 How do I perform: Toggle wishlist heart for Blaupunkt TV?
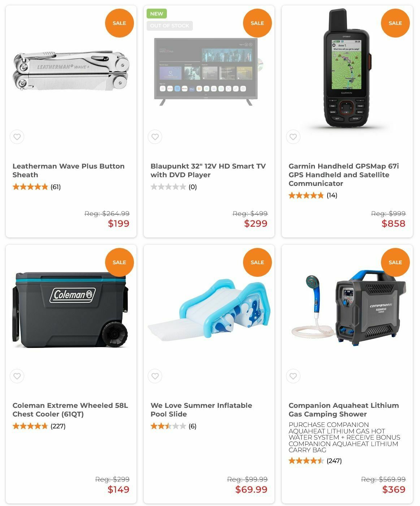pos(155,137)
